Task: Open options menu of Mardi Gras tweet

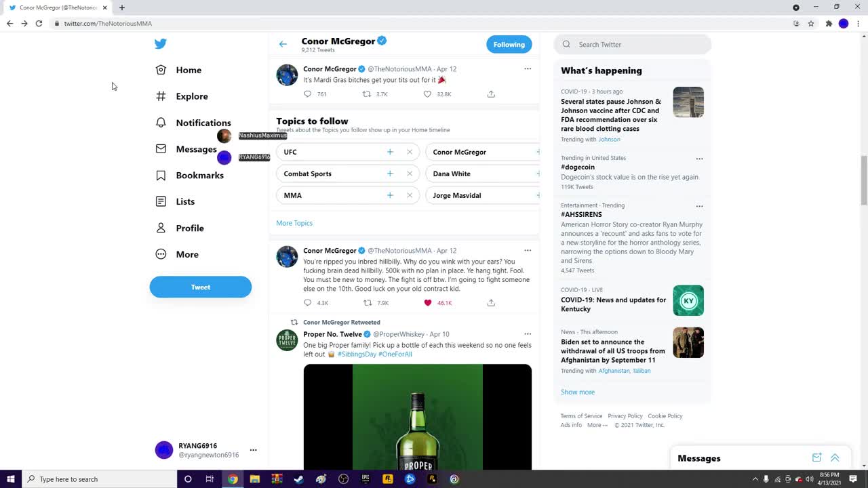Action: (528, 68)
